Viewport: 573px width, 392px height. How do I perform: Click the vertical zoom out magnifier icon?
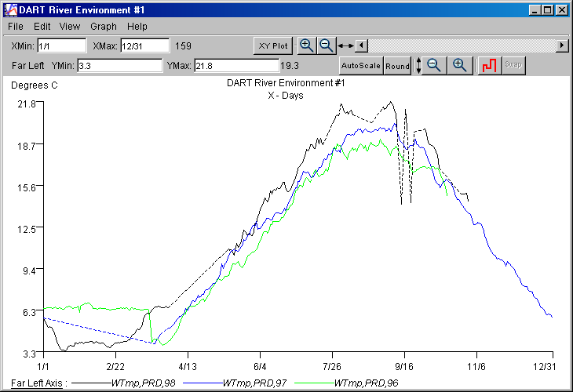pyautogui.click(x=435, y=66)
